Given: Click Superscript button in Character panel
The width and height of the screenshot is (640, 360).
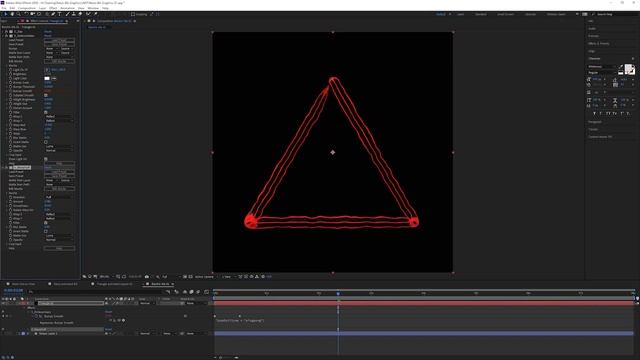Looking at the screenshot, I should tap(622, 113).
